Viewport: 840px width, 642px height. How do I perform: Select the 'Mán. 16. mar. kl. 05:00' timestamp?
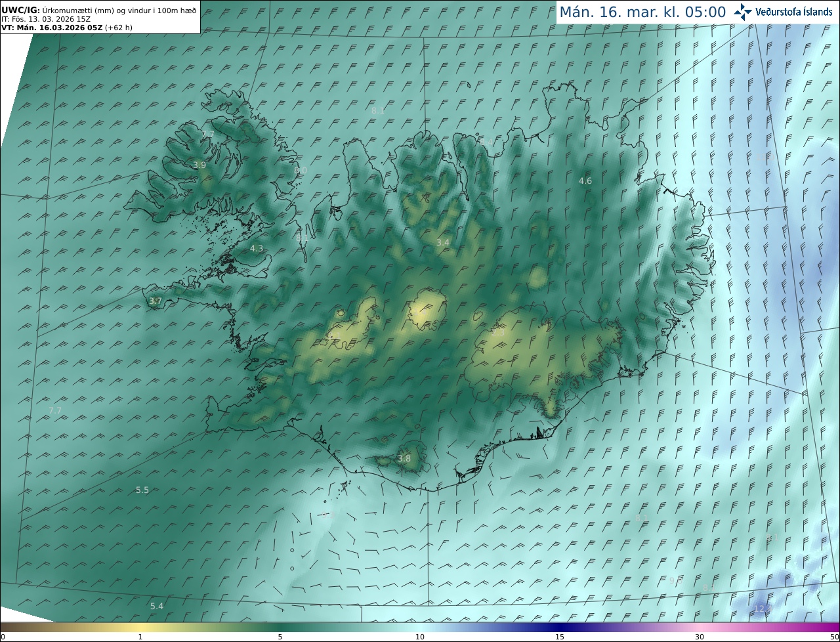click(642, 12)
